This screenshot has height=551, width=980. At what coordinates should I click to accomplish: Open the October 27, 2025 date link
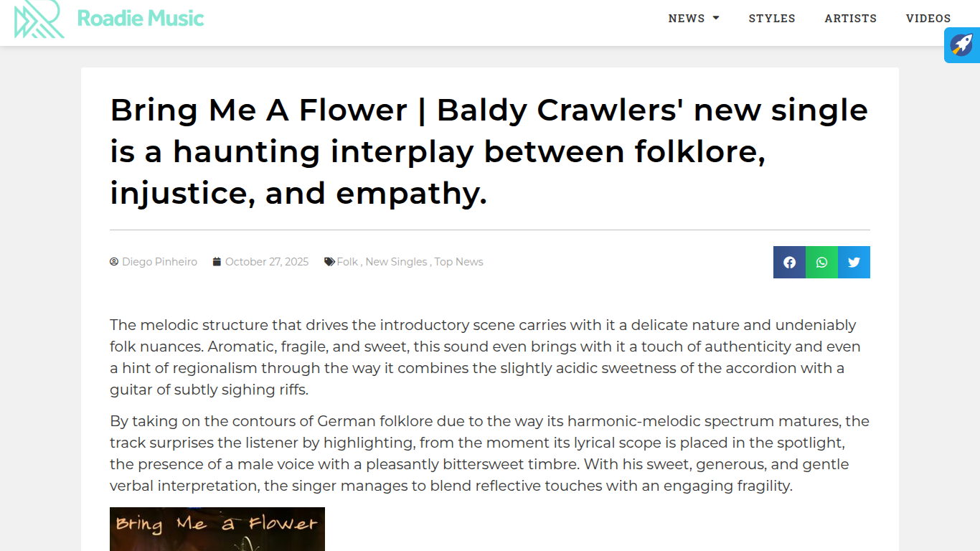click(267, 262)
